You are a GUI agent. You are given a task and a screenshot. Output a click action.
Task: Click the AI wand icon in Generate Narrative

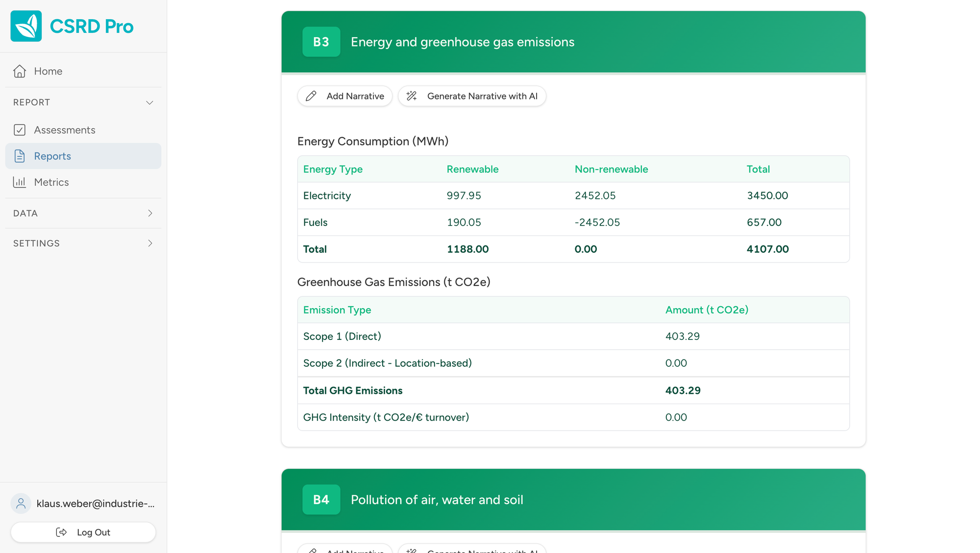click(411, 96)
